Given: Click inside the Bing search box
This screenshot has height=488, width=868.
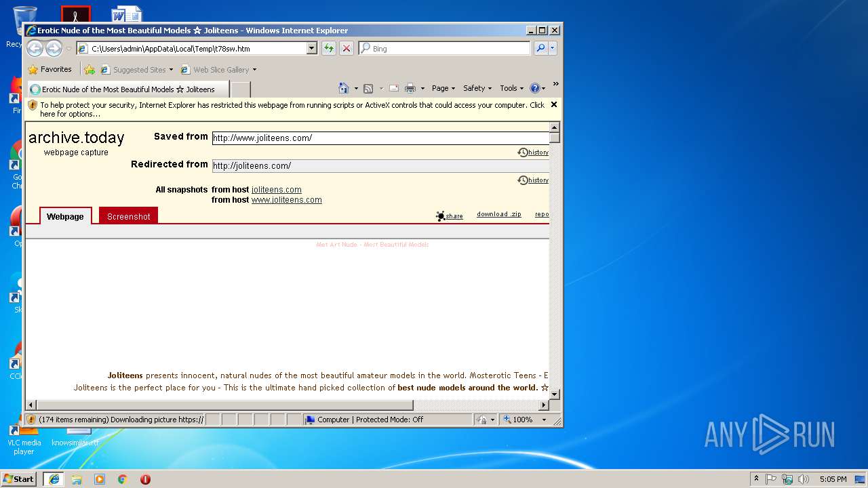Looking at the screenshot, I should [451, 48].
